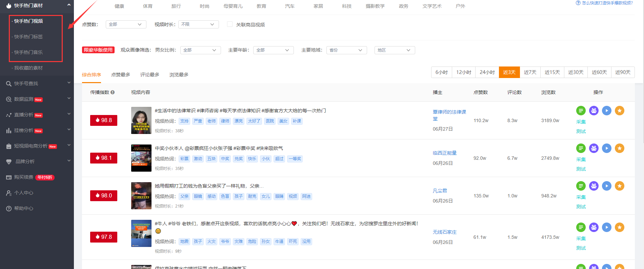
Task: Click the 帮助中心 question icon
Action: pos(9,209)
